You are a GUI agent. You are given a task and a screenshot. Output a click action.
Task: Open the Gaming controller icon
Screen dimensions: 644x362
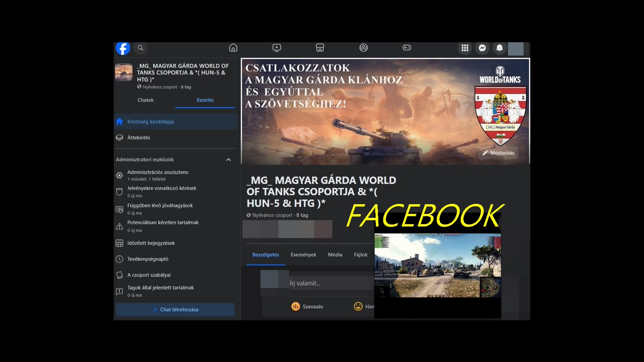pyautogui.click(x=407, y=48)
